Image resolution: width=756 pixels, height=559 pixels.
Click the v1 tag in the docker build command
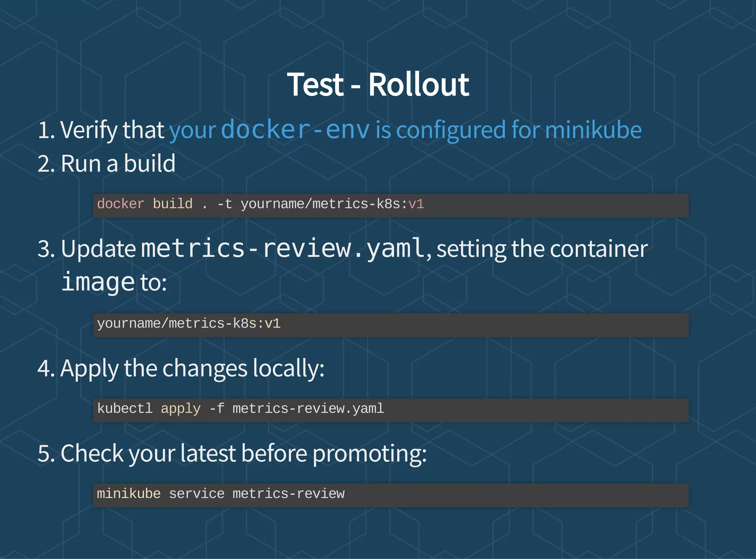pos(416,204)
